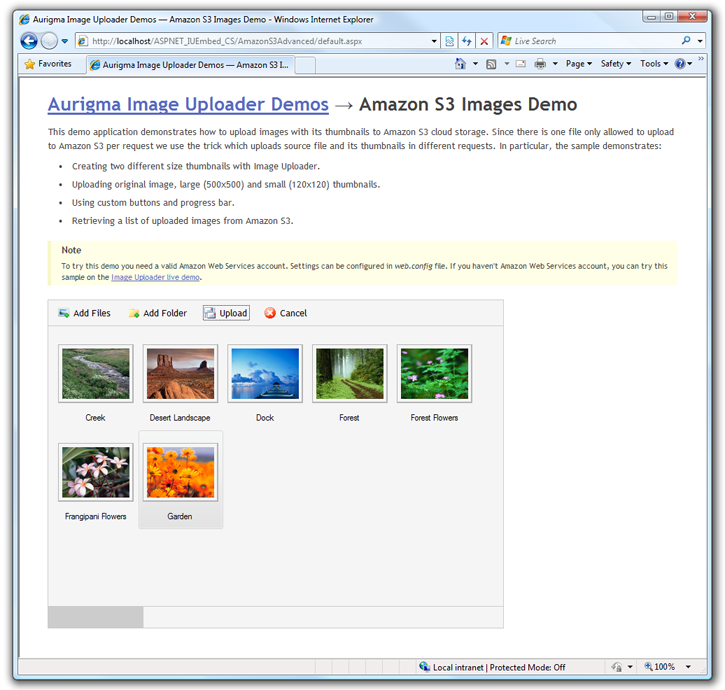
Task: Click the Upload button
Action: point(227,313)
